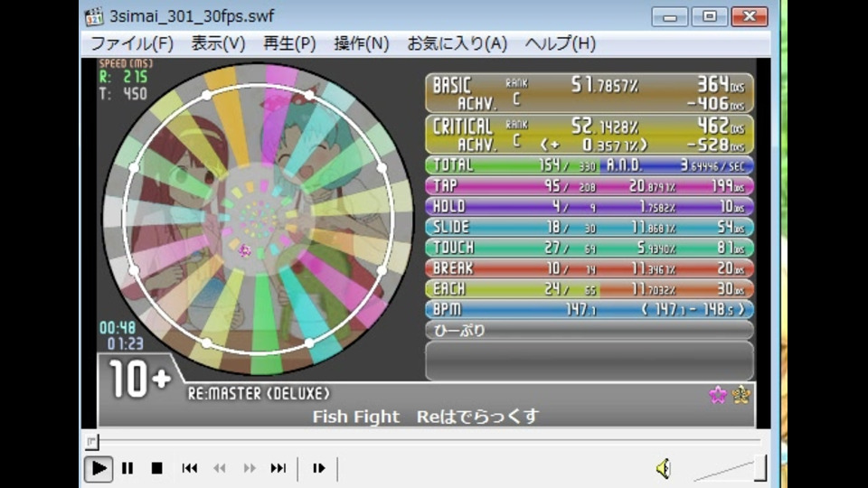Click the A.N.D. value bar
This screenshot has width=868, height=488.
point(677,164)
